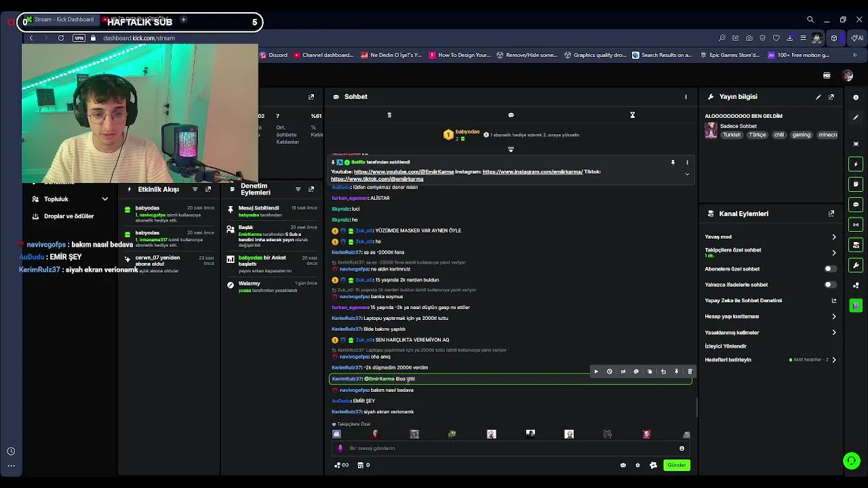Toggle Yalnızca ifadelerle sohbet switch
Image resolution: width=868 pixels, height=488 pixels.
[829, 285]
